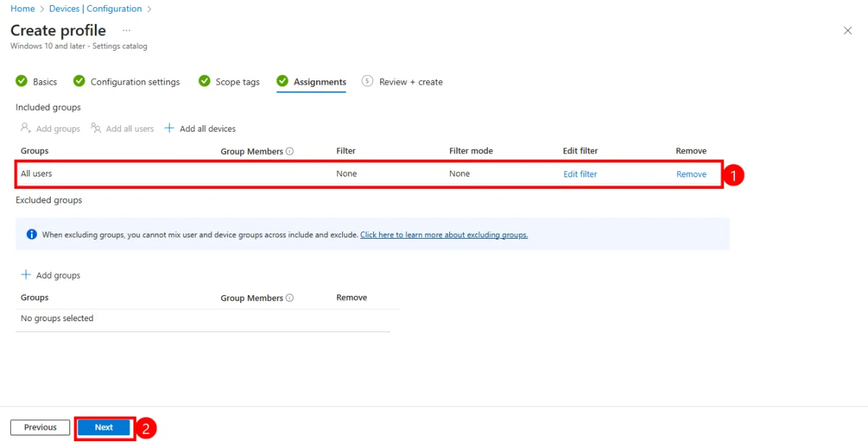868x447 pixels.
Task: Remove the All users group
Action: coord(691,174)
